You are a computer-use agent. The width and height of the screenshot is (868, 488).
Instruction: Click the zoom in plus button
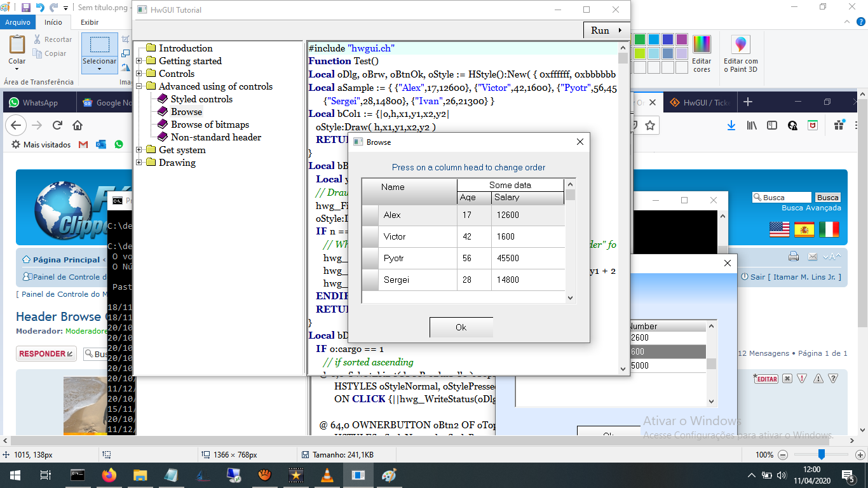click(860, 455)
